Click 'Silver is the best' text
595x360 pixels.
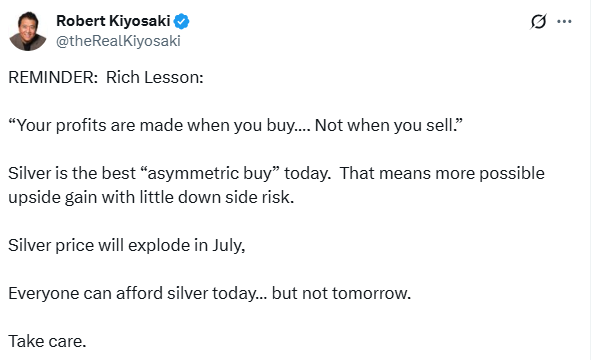click(x=72, y=173)
